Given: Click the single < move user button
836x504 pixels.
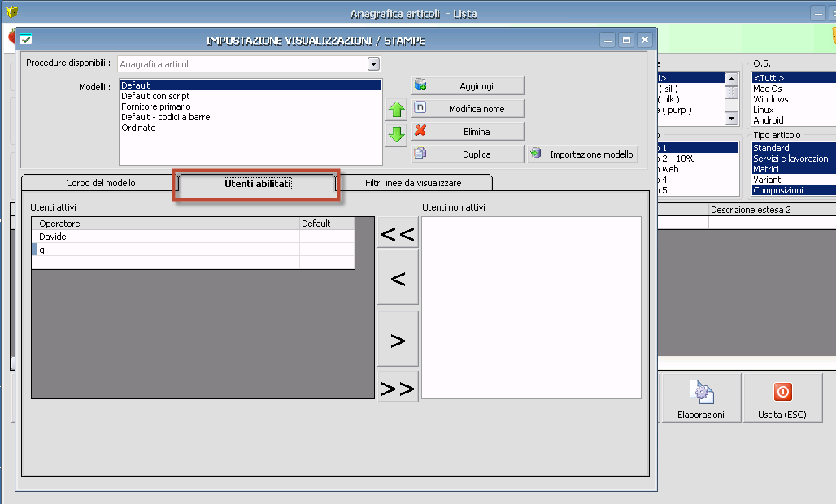Looking at the screenshot, I should click(x=398, y=278).
